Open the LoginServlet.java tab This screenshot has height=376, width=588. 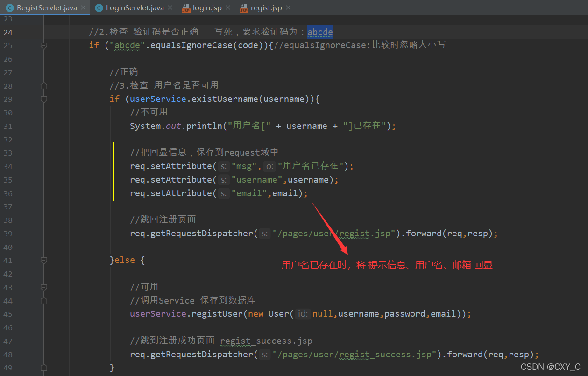[135, 8]
